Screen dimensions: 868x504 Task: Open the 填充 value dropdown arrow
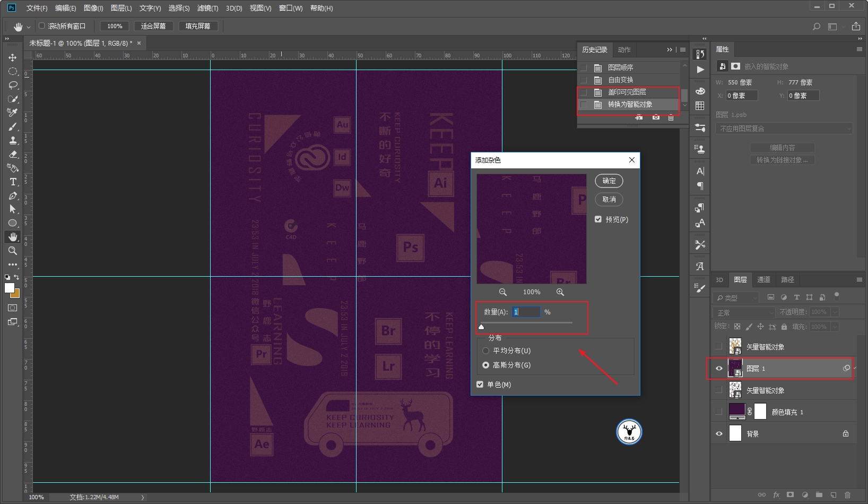835,327
